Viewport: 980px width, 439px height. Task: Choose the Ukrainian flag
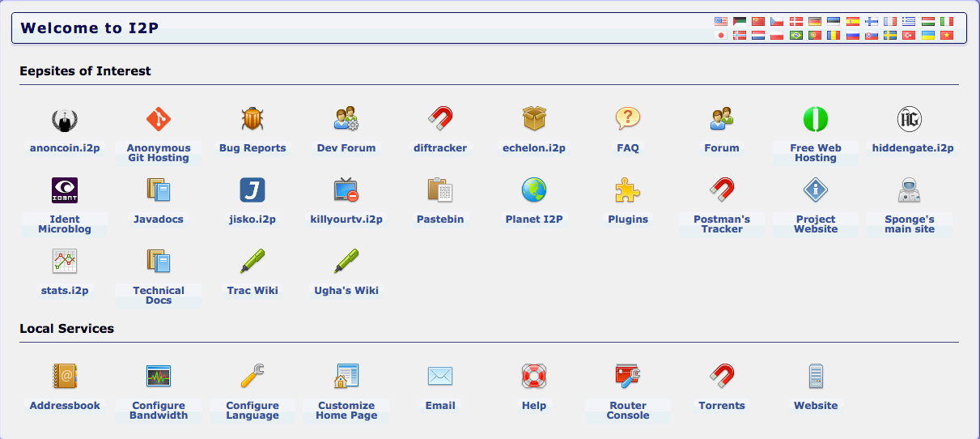928,36
